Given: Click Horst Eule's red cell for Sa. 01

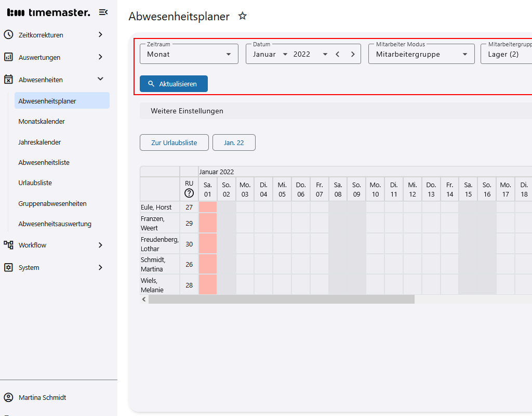Looking at the screenshot, I should click(x=208, y=207).
